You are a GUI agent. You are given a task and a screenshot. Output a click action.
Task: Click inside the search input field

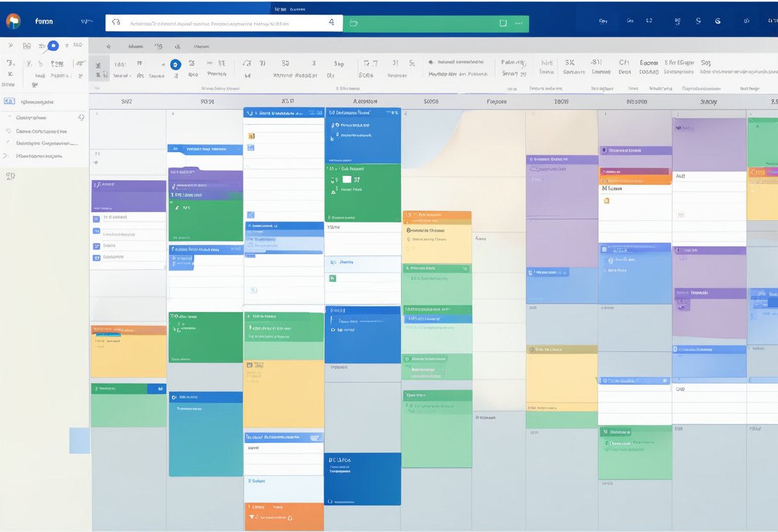click(224, 21)
